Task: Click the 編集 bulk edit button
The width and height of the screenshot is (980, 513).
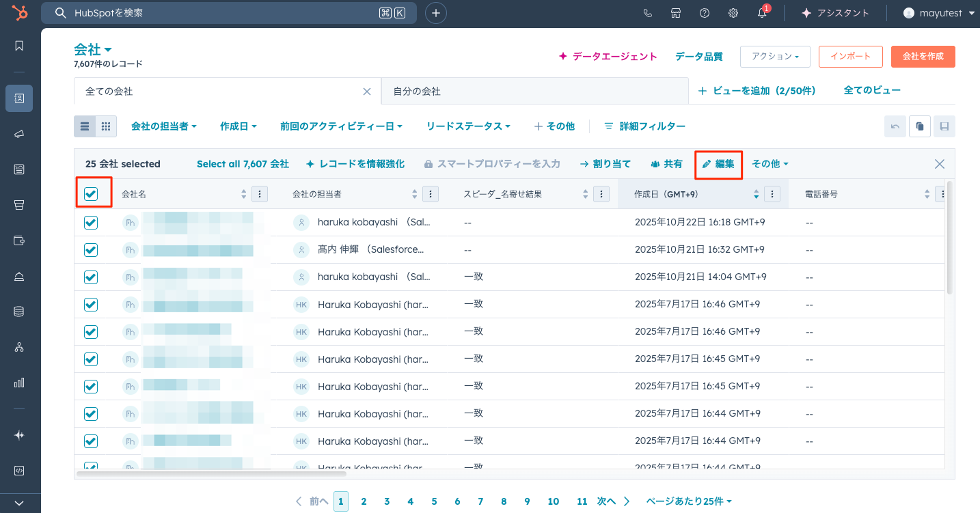Action: 718,164
